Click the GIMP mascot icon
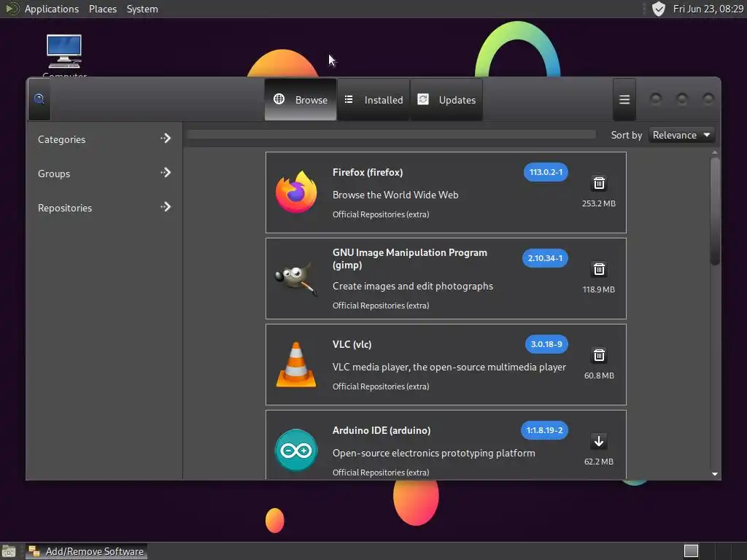Image resolution: width=747 pixels, height=560 pixels. 296,279
